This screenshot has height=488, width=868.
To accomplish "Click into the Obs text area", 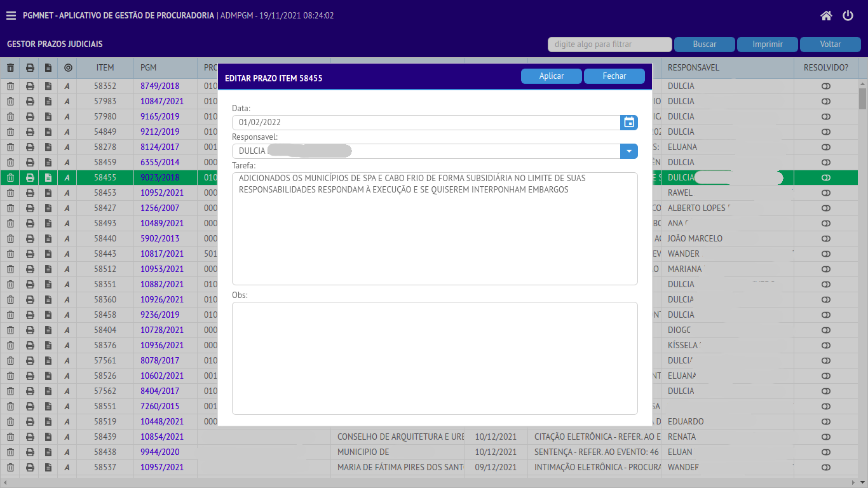I will coord(435,358).
